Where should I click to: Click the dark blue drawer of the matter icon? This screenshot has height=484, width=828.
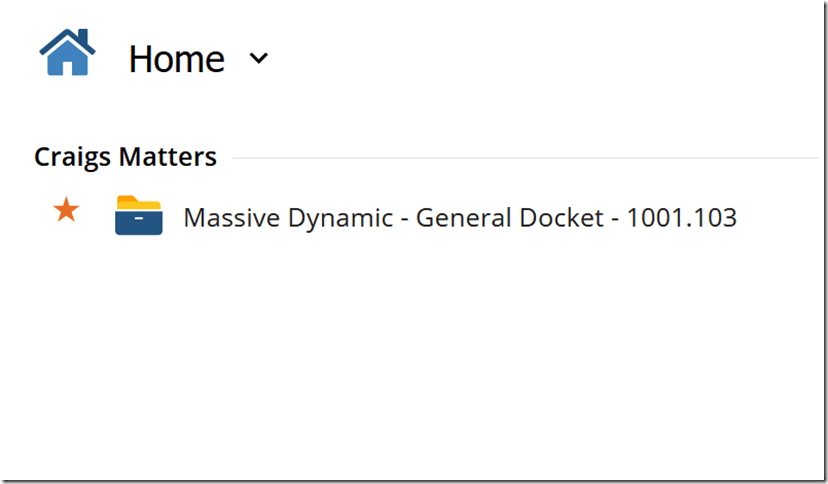coord(139,222)
